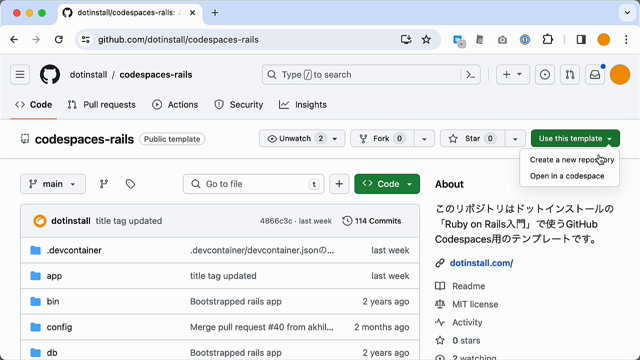The image size is (640, 360).
Task: Open the Chrome three-dot menu
Action: [x=626, y=40]
